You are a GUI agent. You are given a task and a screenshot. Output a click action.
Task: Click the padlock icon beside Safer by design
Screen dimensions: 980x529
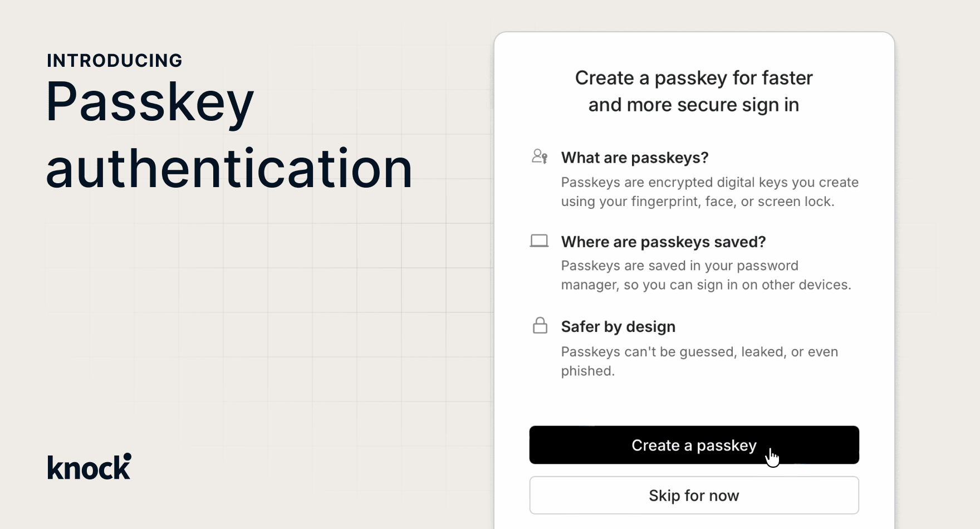(x=540, y=325)
